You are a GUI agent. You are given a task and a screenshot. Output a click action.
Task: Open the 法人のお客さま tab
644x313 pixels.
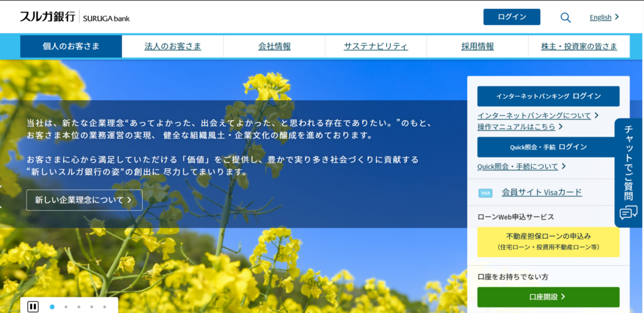click(173, 47)
